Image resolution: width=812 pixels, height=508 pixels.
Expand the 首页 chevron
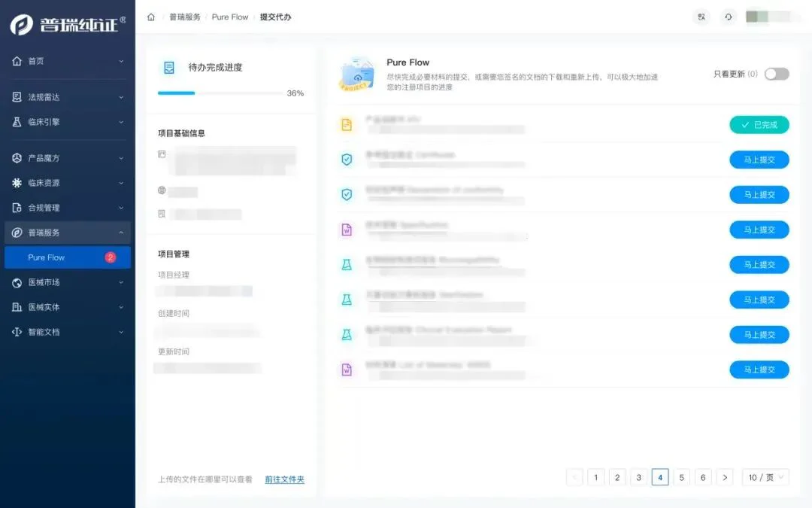[x=121, y=61]
